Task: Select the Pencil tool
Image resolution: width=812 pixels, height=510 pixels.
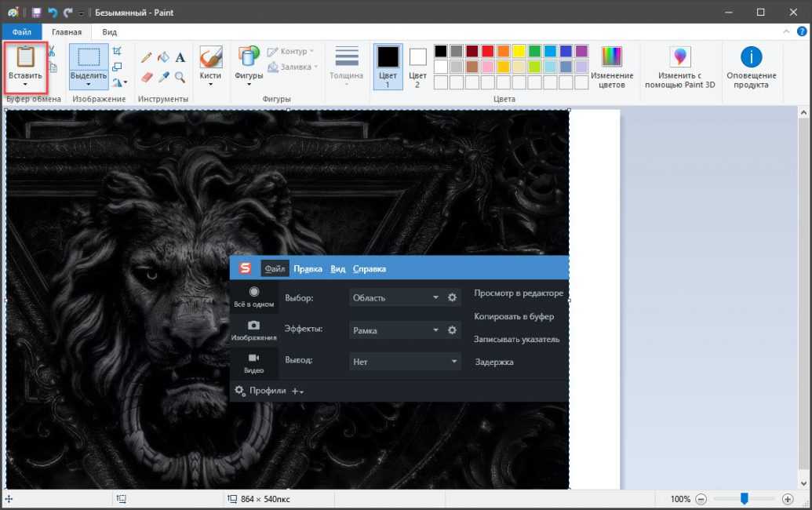Action: pyautogui.click(x=147, y=57)
